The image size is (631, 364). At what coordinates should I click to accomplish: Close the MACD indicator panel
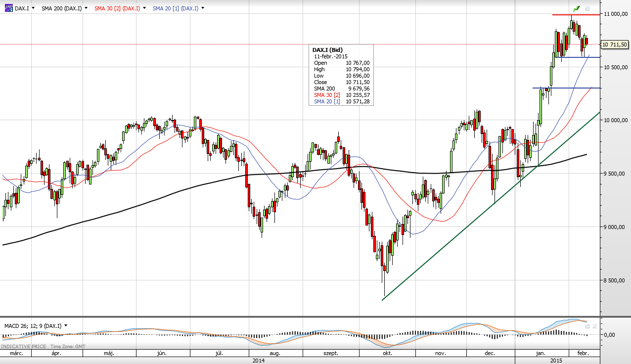click(x=595, y=326)
